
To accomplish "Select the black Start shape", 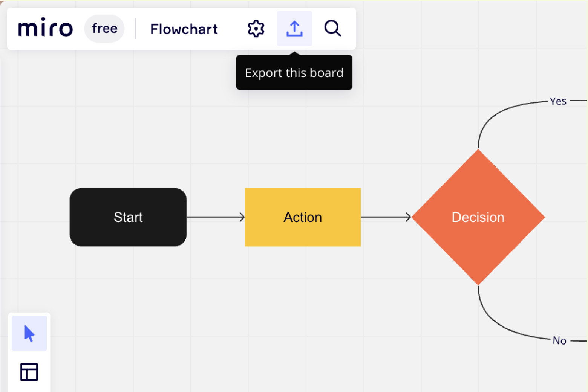I will coord(128,217).
